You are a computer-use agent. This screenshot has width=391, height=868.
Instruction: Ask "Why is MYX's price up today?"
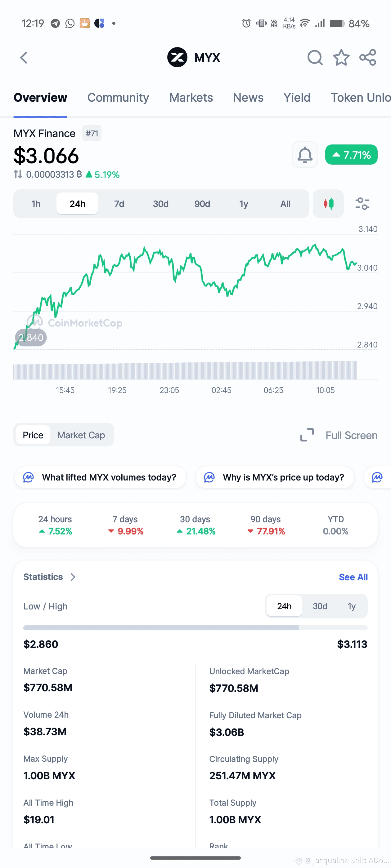coord(275,477)
